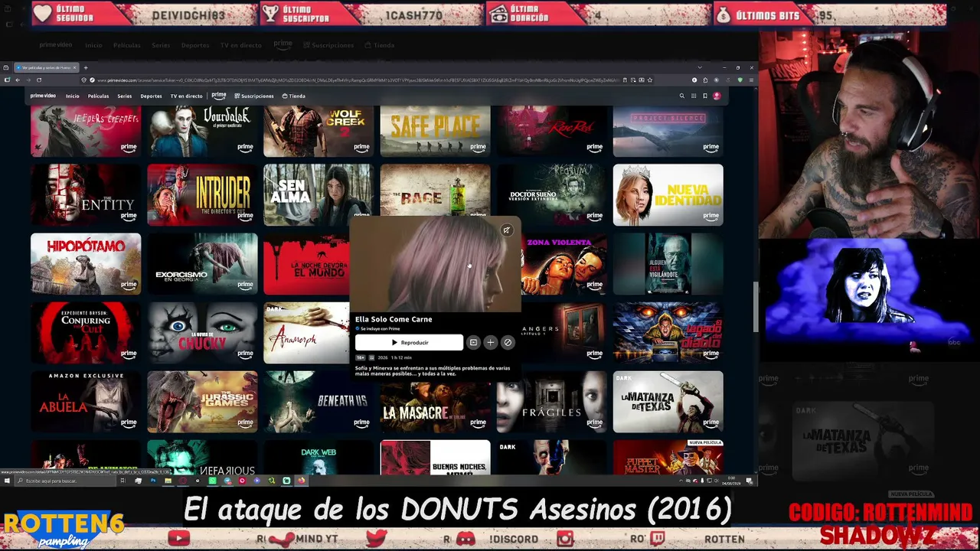Screen dimensions: 980x551
Task: Open the Nueva Identidad thumbnail
Action: pyautogui.click(x=668, y=195)
